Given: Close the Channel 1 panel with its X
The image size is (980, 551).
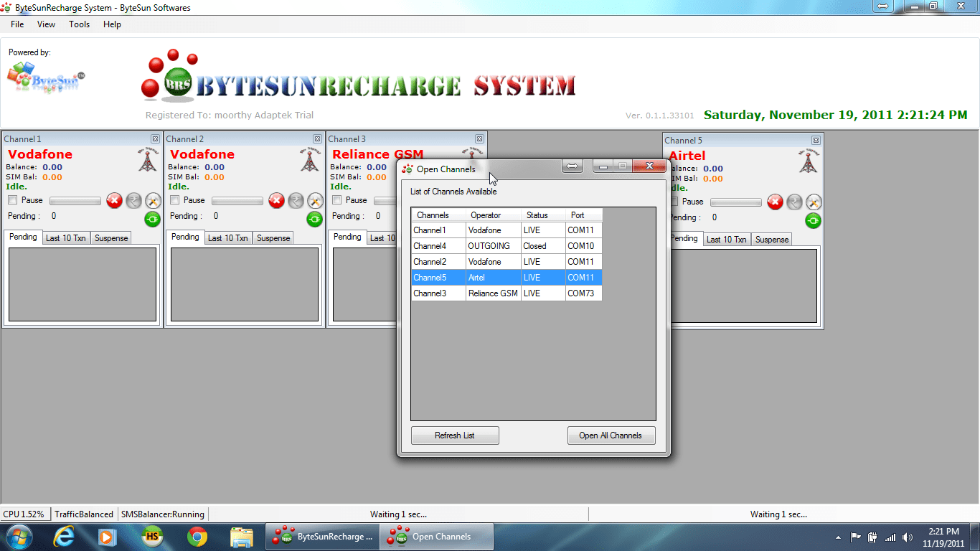Looking at the screenshot, I should click(155, 138).
